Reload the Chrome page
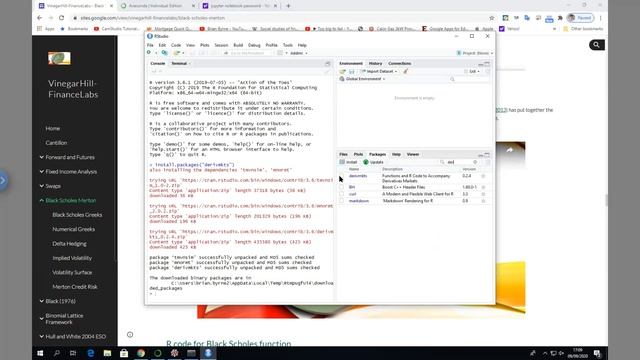This screenshot has height=360, width=640. click(x=62, y=18)
